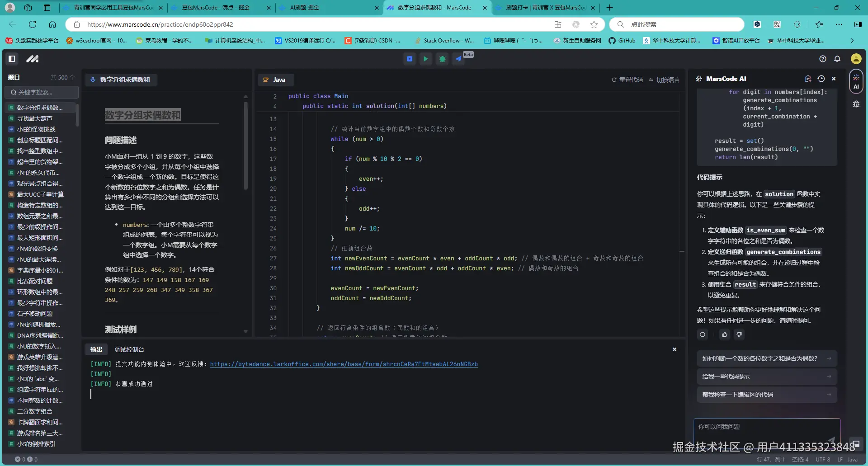This screenshot has width=868, height=466.
Task: Run the code with green play button
Action: tap(425, 59)
